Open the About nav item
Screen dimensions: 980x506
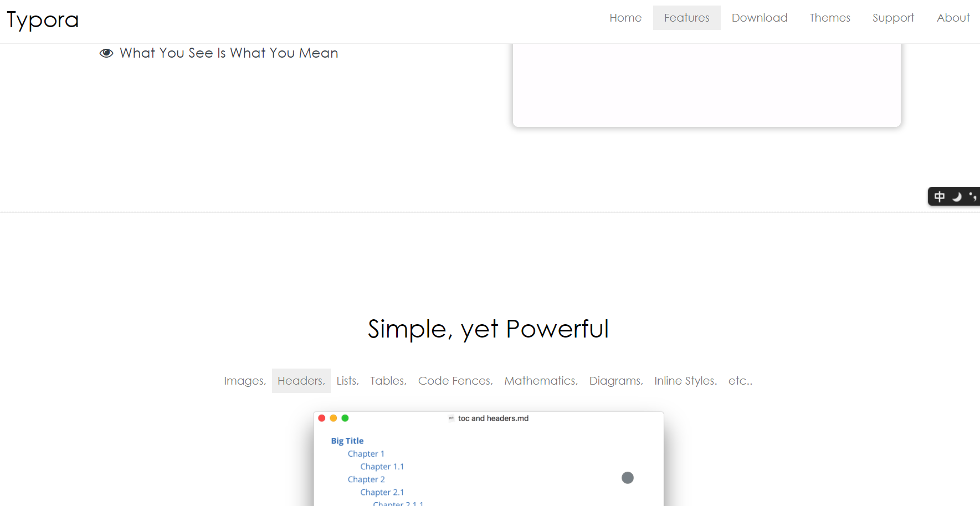coord(953,18)
